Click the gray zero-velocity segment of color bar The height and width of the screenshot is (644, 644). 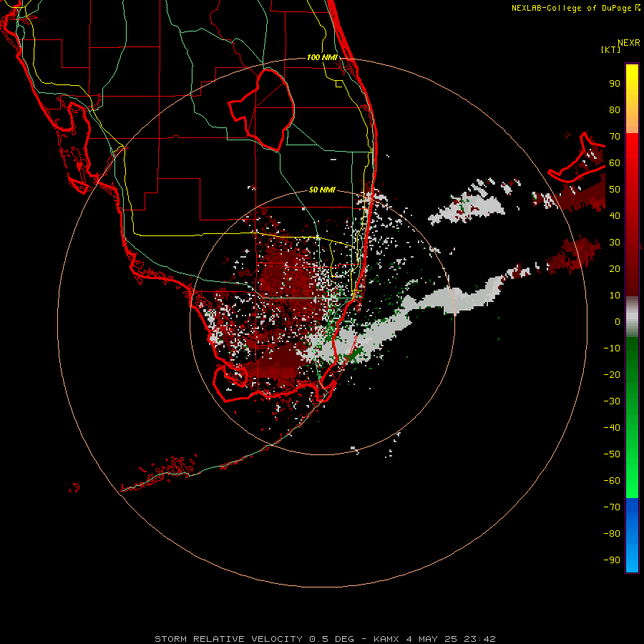(632, 317)
